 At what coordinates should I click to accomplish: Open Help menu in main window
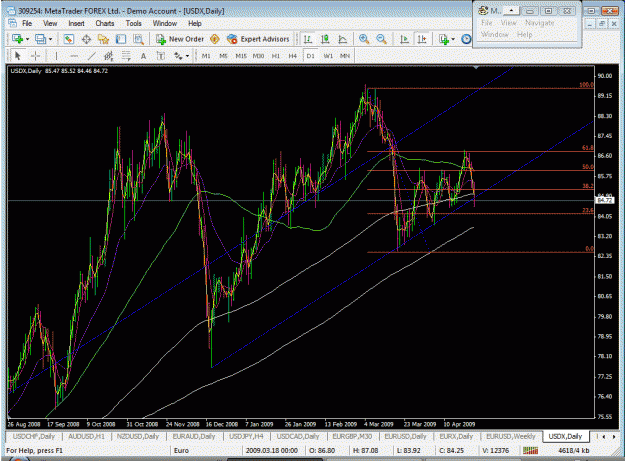195,23
